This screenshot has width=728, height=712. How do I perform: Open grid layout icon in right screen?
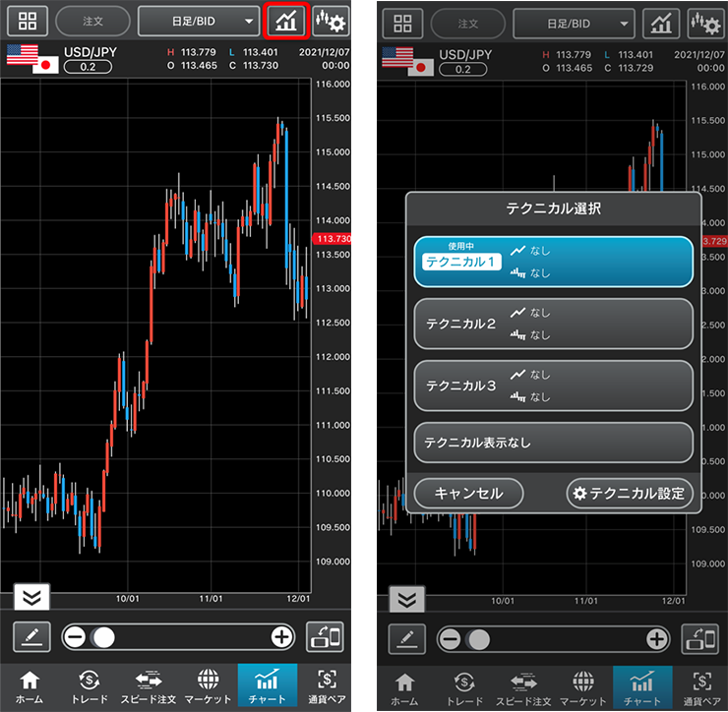click(402, 24)
